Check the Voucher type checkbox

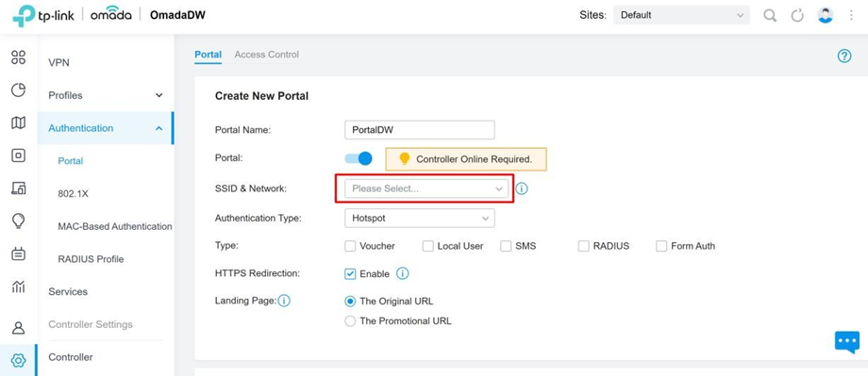click(350, 246)
